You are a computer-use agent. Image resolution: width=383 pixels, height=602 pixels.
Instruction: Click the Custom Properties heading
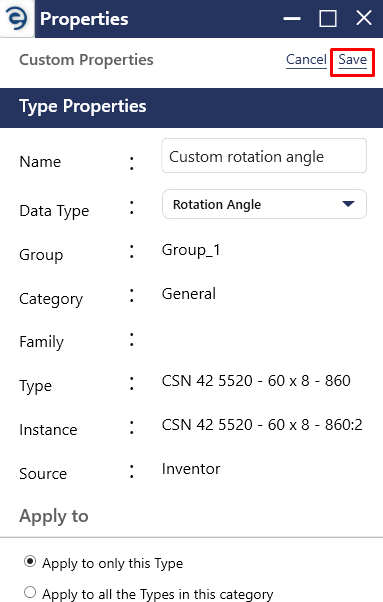coord(86,60)
